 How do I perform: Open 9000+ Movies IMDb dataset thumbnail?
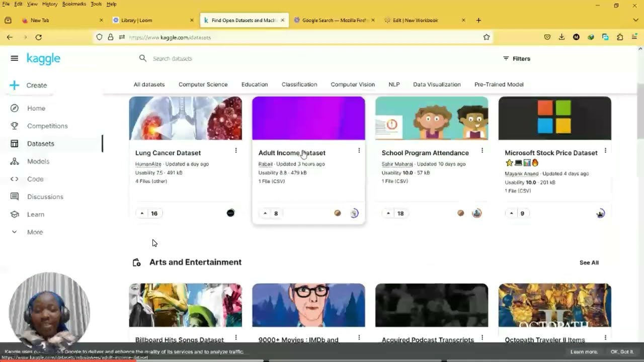pos(308,305)
